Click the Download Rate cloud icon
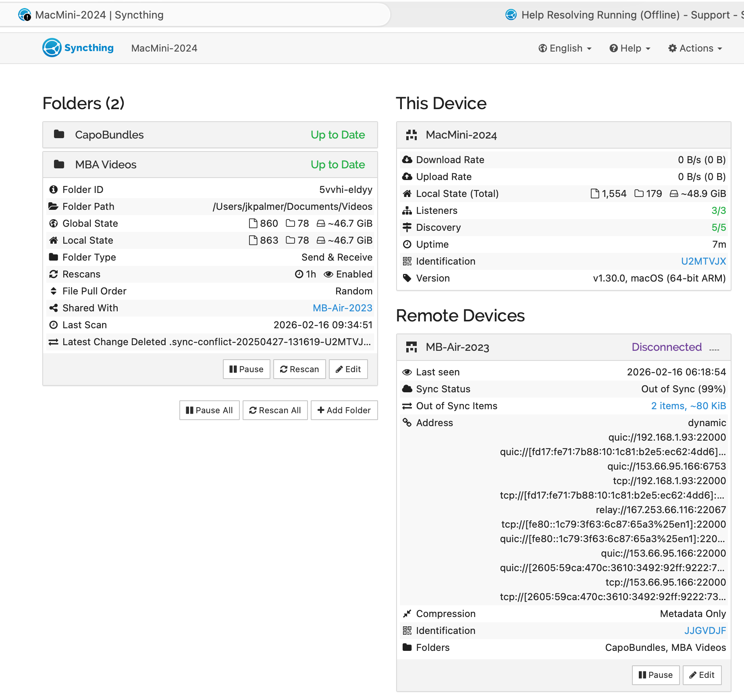The image size is (744, 700). coord(407,160)
